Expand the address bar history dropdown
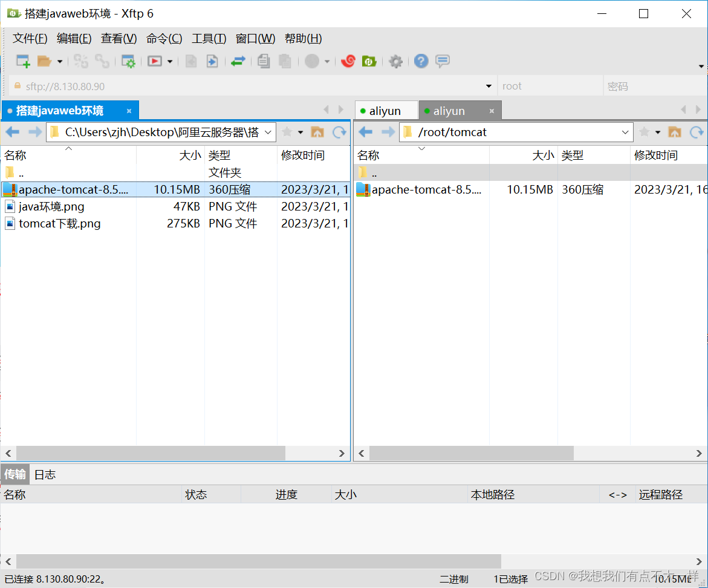Image resolution: width=708 pixels, height=588 pixels. click(x=489, y=87)
